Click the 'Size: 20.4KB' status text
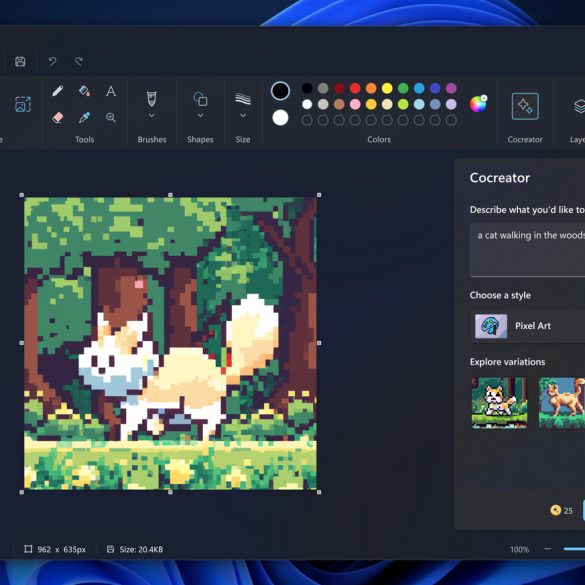Screen dimensions: 585x585 [x=141, y=549]
